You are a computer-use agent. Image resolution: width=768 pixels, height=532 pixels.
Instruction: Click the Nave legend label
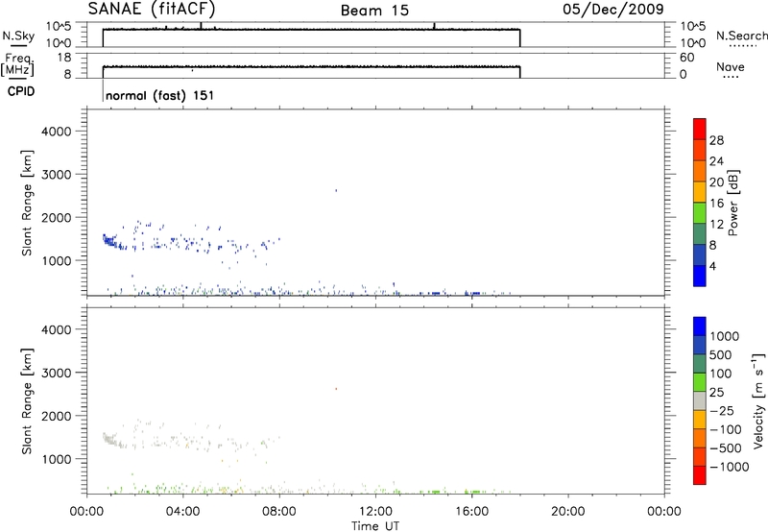(x=731, y=66)
